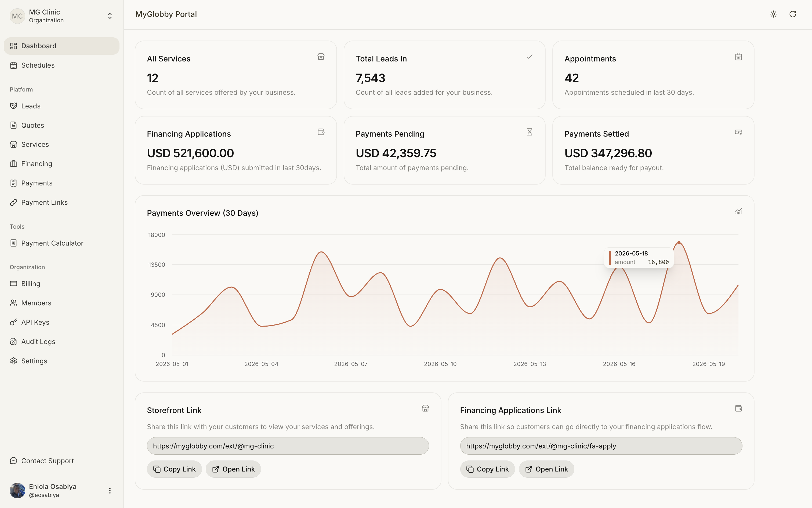This screenshot has width=812, height=508.
Task: Click the Audit Logs icon in sidebar
Action: coord(13,342)
